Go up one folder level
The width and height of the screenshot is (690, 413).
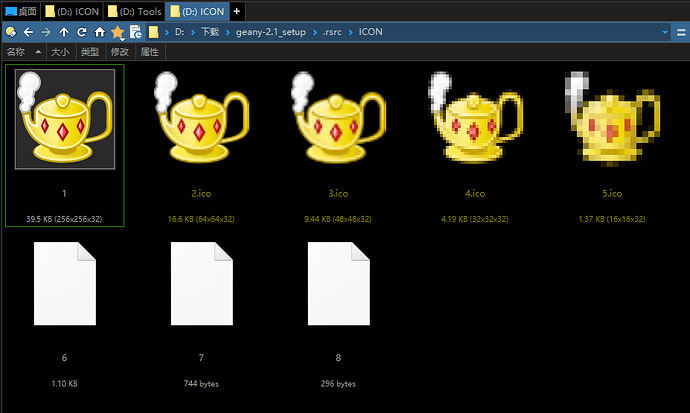pos(64,32)
